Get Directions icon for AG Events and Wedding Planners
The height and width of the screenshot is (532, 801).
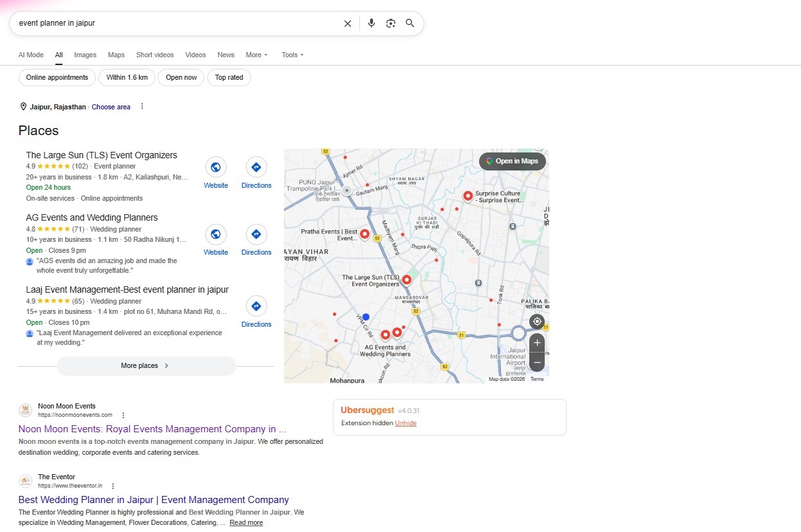click(x=256, y=235)
